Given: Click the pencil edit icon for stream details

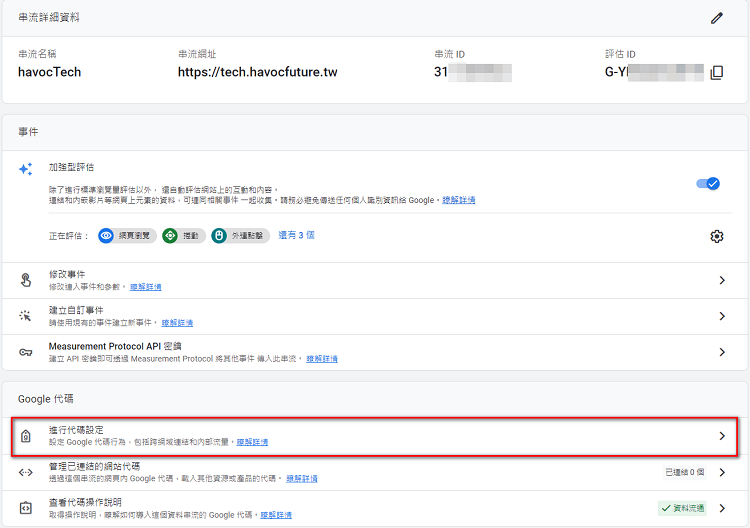Looking at the screenshot, I should 716,18.
